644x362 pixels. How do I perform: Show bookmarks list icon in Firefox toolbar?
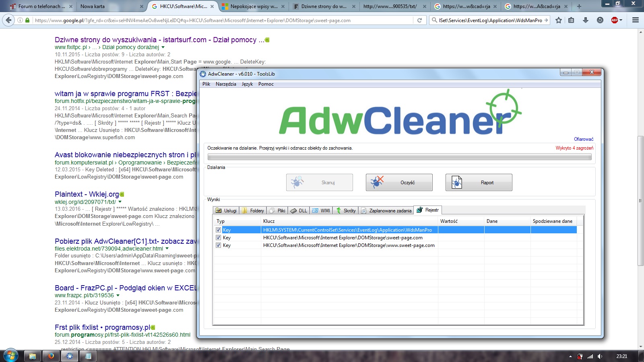point(571,20)
